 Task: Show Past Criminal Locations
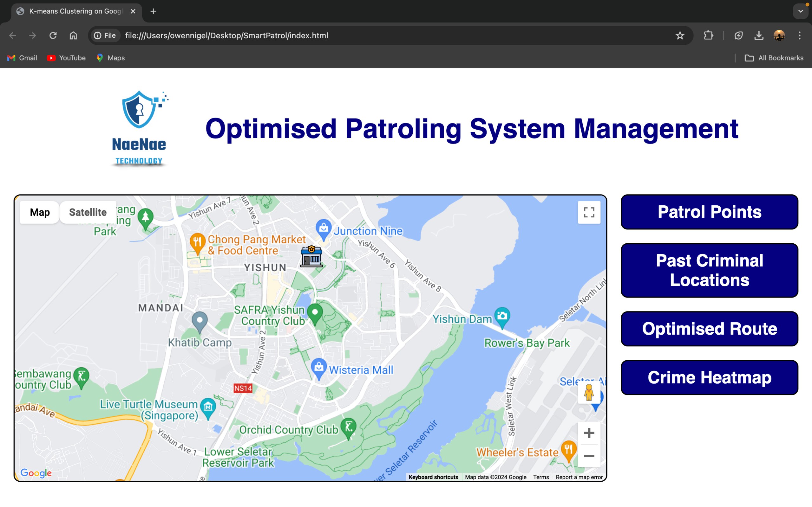click(709, 270)
